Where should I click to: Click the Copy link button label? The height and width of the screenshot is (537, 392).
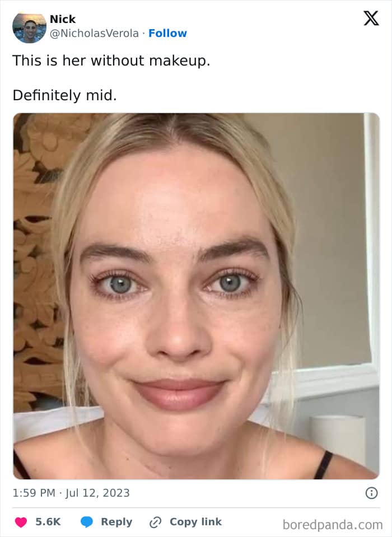click(196, 521)
